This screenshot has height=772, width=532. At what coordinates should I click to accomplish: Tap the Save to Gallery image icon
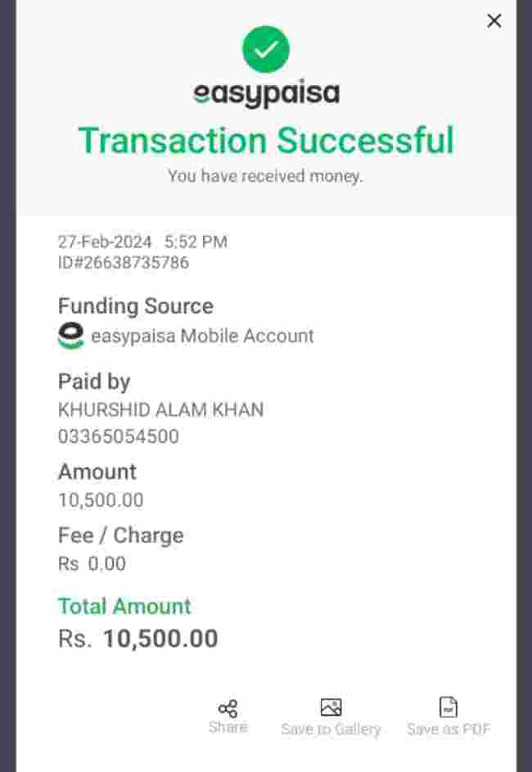pos(331,708)
